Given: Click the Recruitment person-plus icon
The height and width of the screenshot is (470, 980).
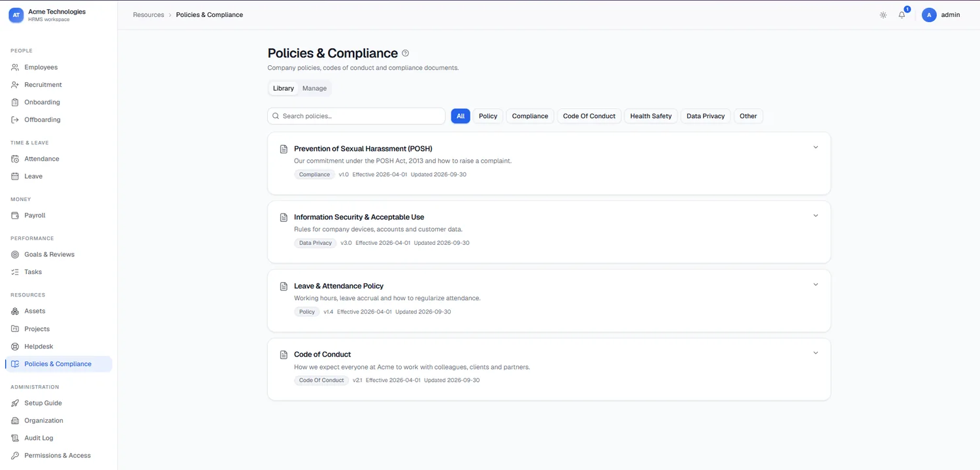Looking at the screenshot, I should coord(15,85).
